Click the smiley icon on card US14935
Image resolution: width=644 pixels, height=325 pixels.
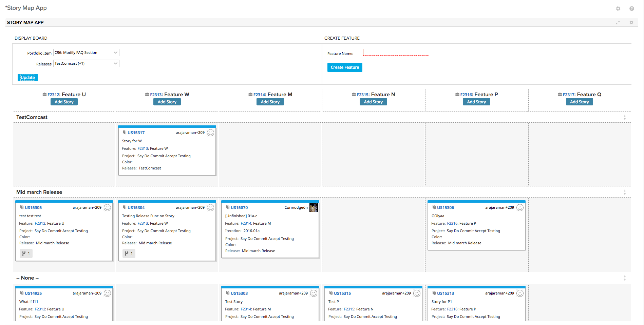click(107, 293)
